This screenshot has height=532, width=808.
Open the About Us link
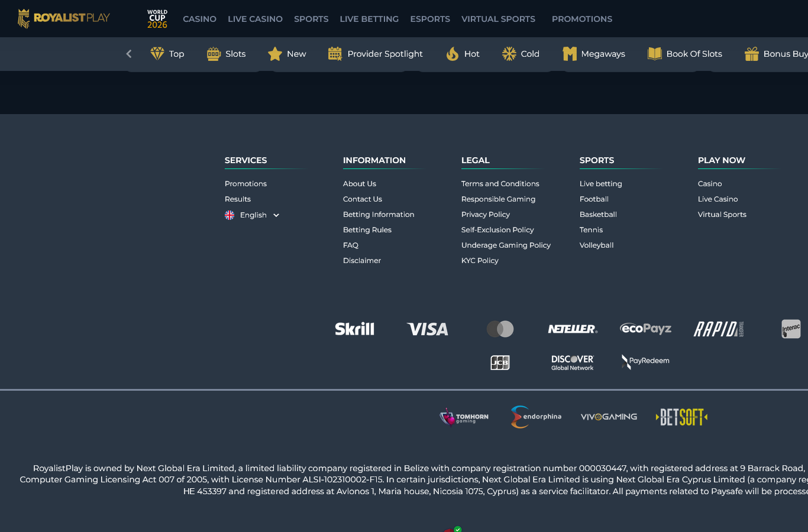360,184
